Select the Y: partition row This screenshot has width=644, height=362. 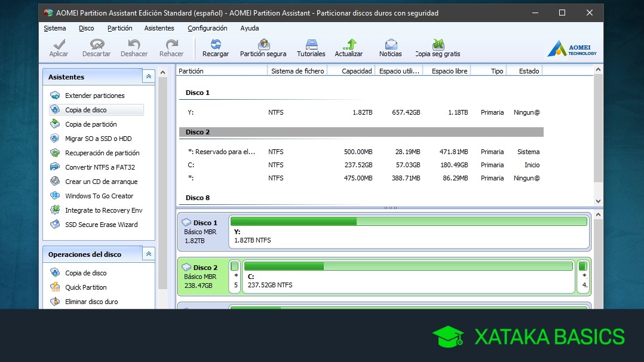pos(361,112)
